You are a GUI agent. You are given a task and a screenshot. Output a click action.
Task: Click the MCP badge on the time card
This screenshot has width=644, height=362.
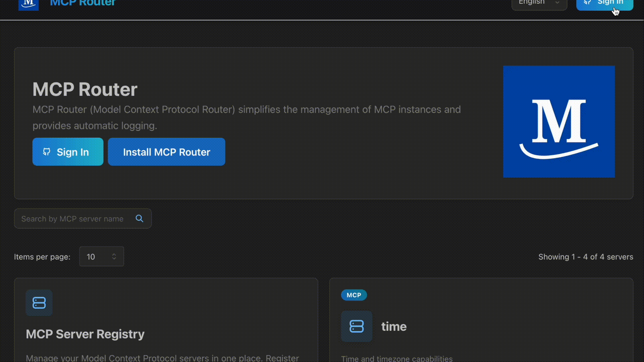(x=354, y=295)
